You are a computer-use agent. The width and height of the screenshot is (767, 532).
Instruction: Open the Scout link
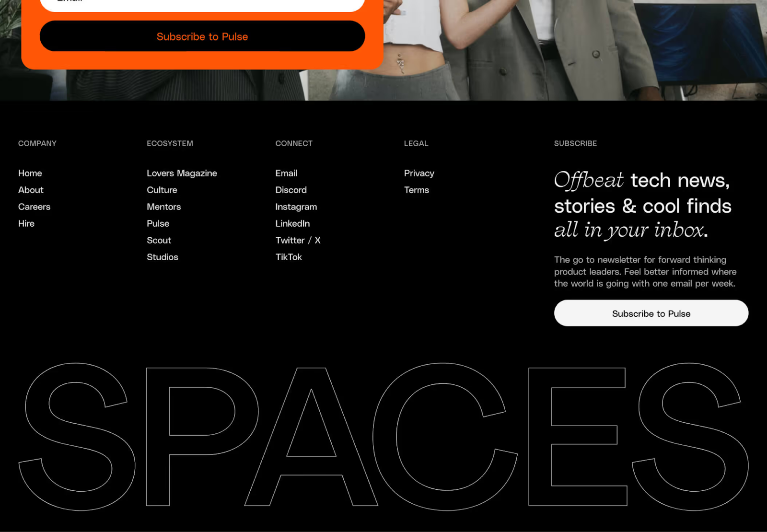point(159,240)
